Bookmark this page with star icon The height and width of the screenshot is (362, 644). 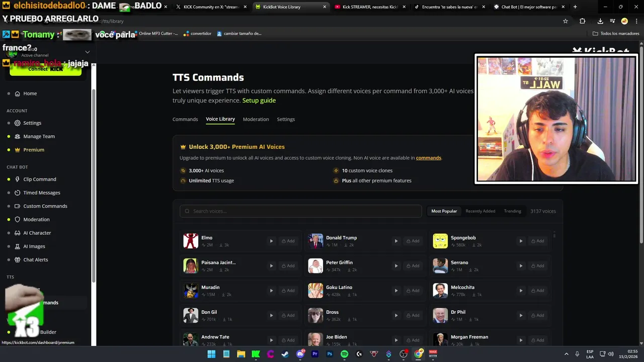(566, 21)
